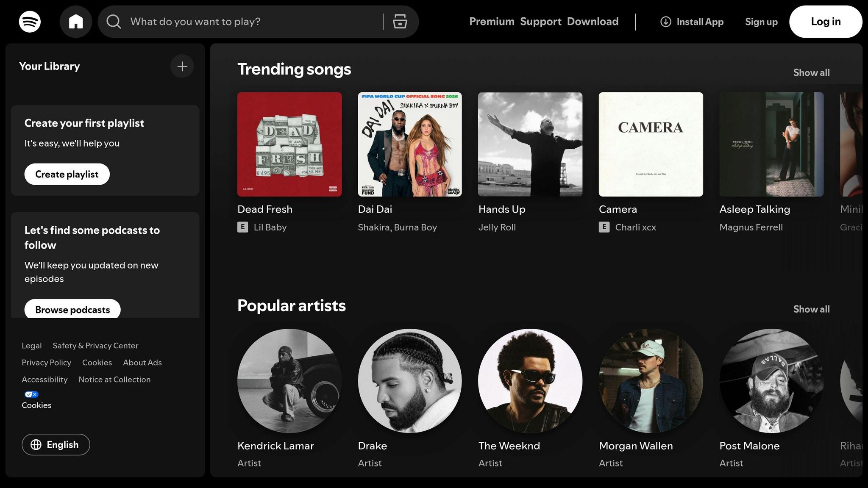Click explicit badge next to Charli xcx
868x488 pixels.
(604, 227)
